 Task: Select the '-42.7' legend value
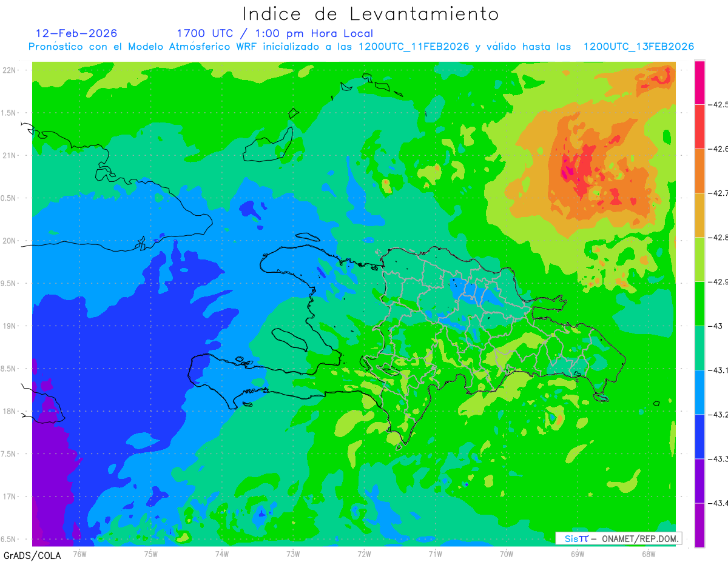point(718,193)
